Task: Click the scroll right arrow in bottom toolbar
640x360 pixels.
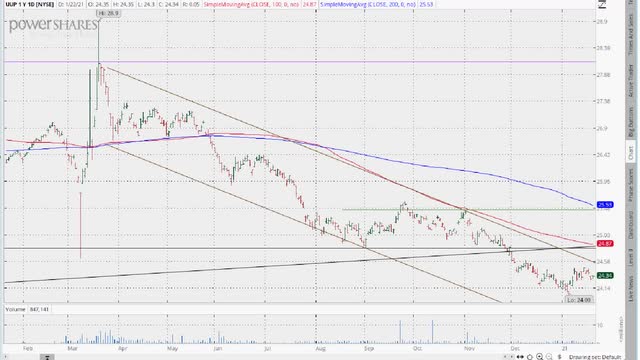Action: tap(512, 357)
